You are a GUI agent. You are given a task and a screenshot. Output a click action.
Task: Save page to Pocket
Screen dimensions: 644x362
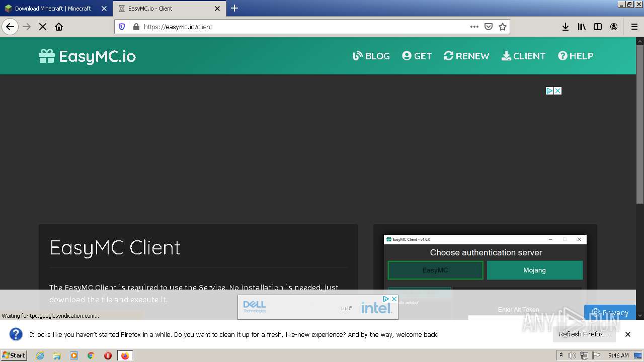(488, 27)
